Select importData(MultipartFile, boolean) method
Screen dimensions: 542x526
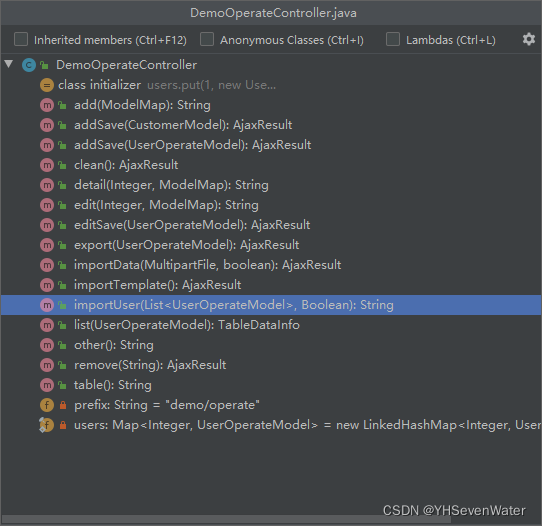pyautogui.click(x=207, y=265)
